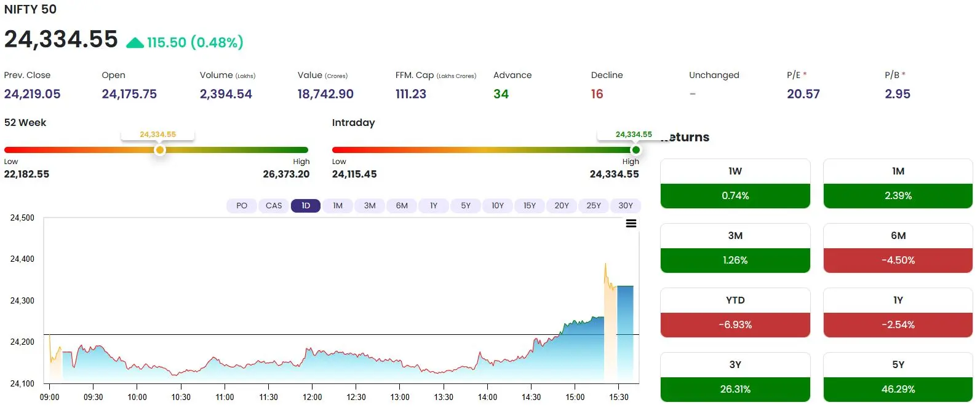
Task: Click the 52 Week low value 22,182.55
Action: pos(26,174)
